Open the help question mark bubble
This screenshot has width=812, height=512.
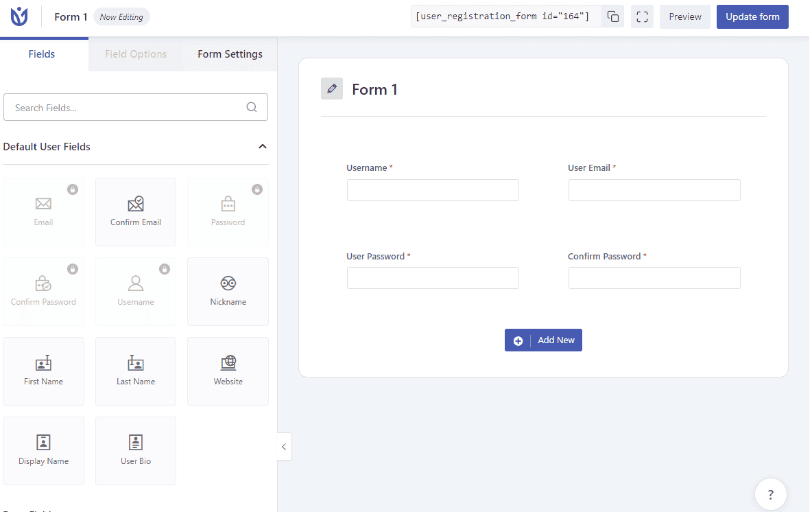click(770, 494)
